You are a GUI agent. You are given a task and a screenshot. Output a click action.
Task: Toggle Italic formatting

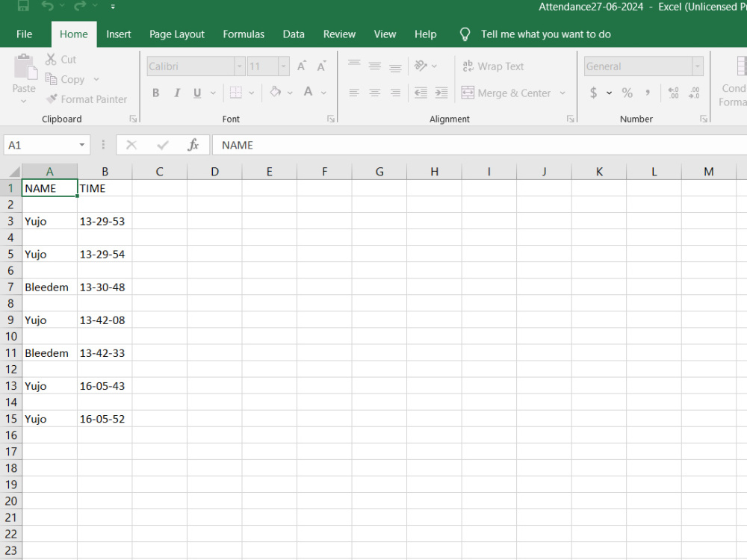(x=177, y=93)
